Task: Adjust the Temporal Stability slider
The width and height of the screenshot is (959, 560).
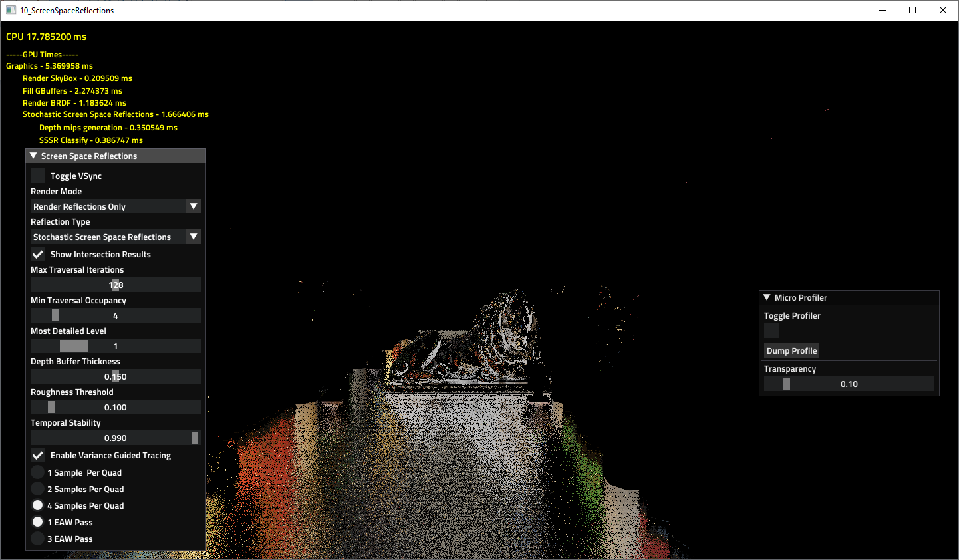Action: tap(115, 437)
